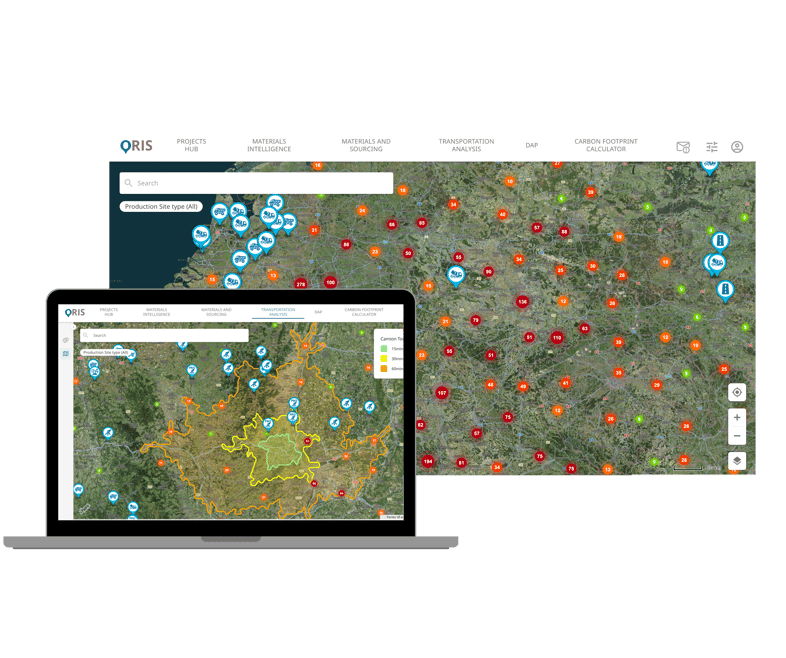
Task: Zoom out with the minus button
Action: point(737,436)
